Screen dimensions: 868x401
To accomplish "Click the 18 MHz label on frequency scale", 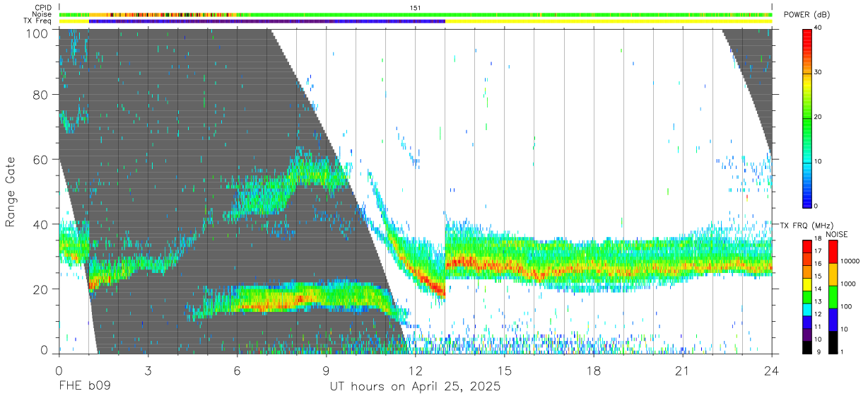I will [x=819, y=240].
